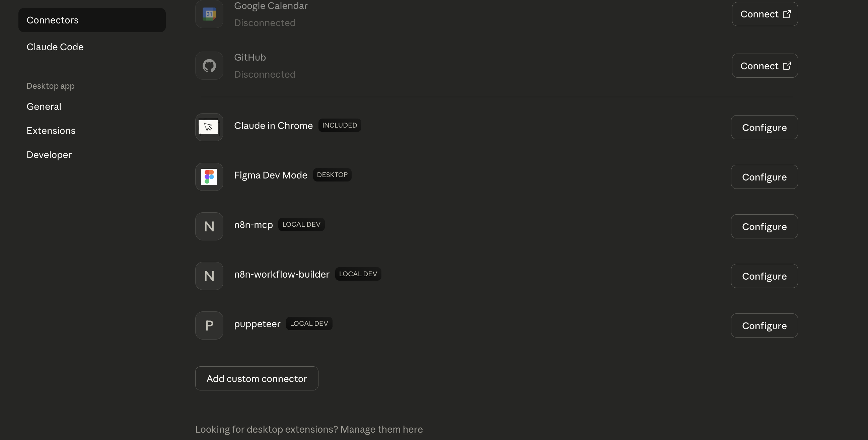
Task: Click the GitHub octocat icon
Action: tap(209, 65)
